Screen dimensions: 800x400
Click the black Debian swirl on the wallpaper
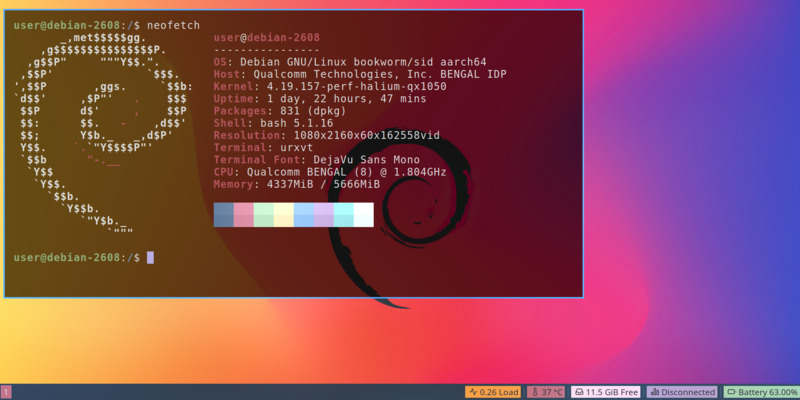(401, 217)
